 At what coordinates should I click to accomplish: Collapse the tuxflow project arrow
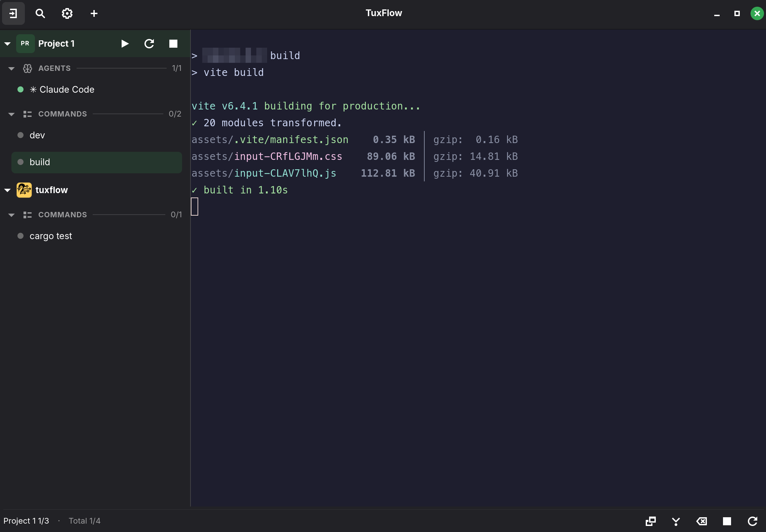[x=7, y=190]
